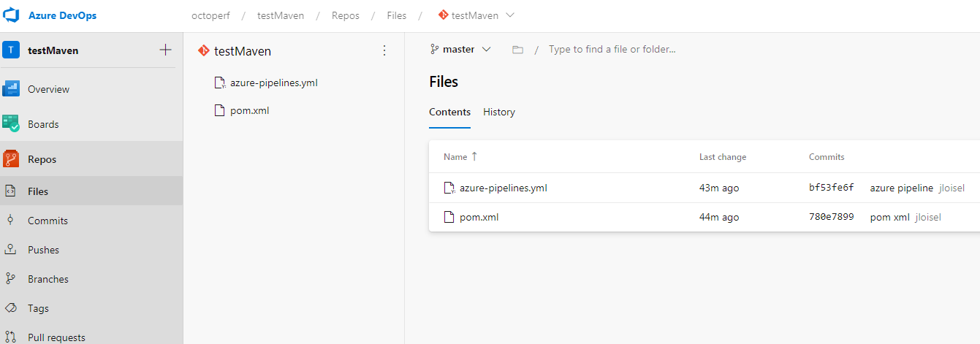
Task: Select the Contents tab
Action: [x=449, y=112]
